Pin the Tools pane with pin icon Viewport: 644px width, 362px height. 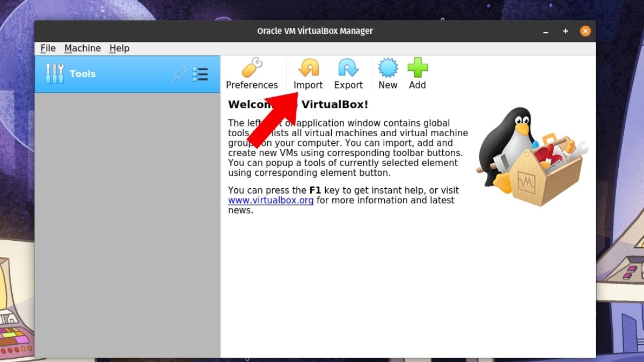pos(180,74)
